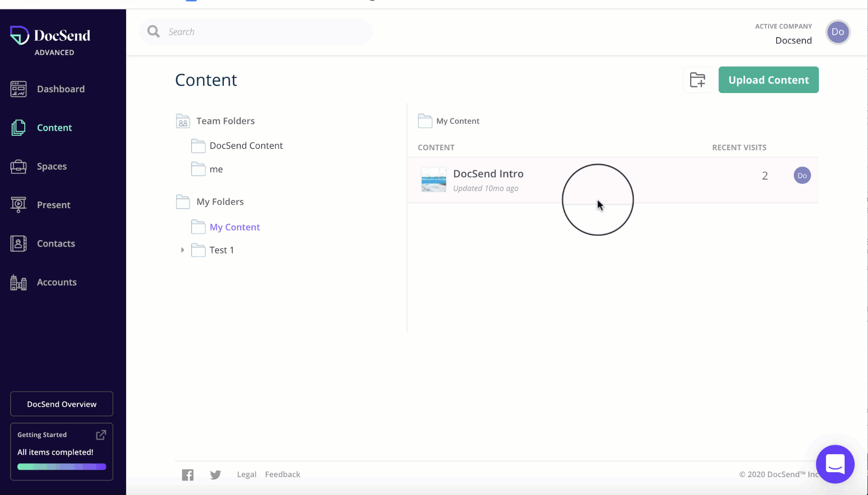The height and width of the screenshot is (495, 868).
Task: Open the Spaces briefcase icon
Action: 18,166
